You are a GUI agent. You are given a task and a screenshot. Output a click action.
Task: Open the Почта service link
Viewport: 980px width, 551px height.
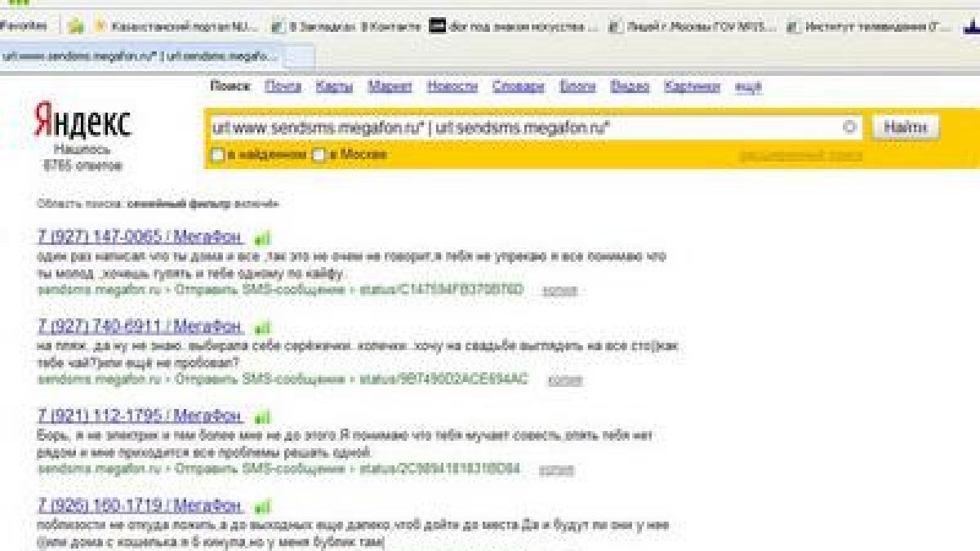(283, 87)
